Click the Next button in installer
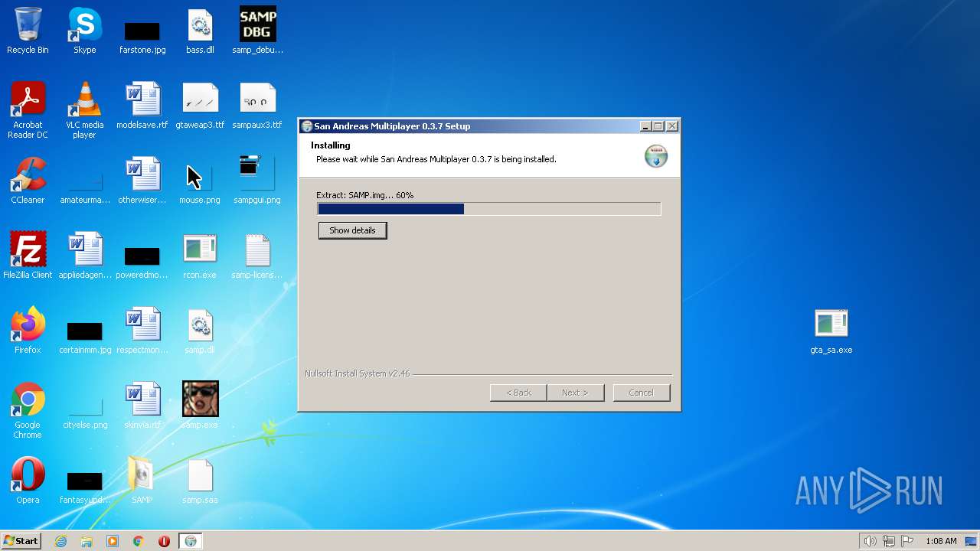 (575, 393)
